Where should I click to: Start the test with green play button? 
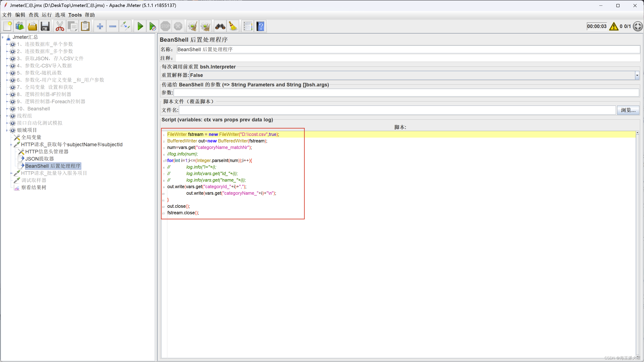coord(140,26)
